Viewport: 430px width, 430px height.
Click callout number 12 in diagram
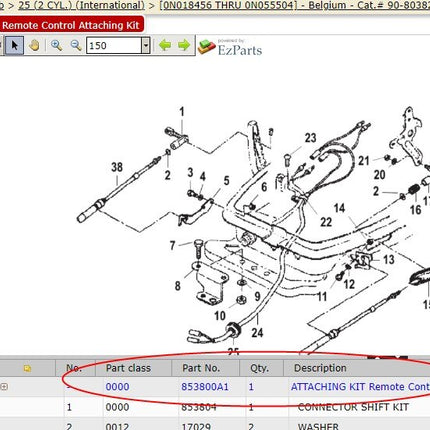click(x=349, y=284)
